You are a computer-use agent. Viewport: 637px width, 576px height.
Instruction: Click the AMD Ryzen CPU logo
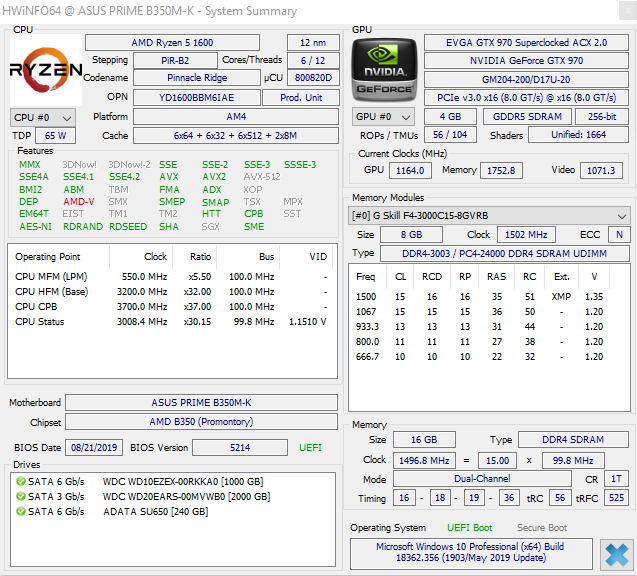click(46, 70)
